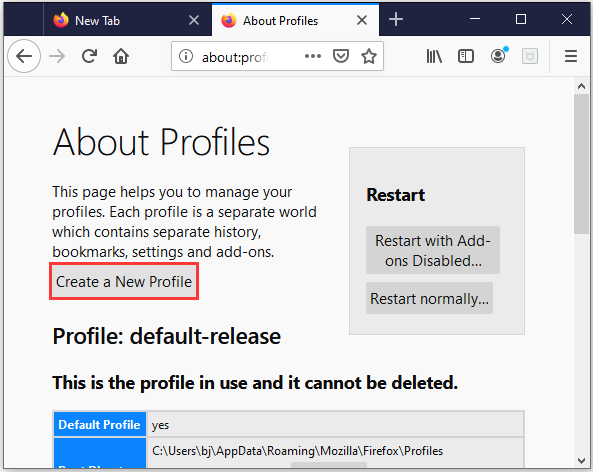The height and width of the screenshot is (472, 593).
Task: Open page actions three-dot menu
Action: pyautogui.click(x=313, y=56)
